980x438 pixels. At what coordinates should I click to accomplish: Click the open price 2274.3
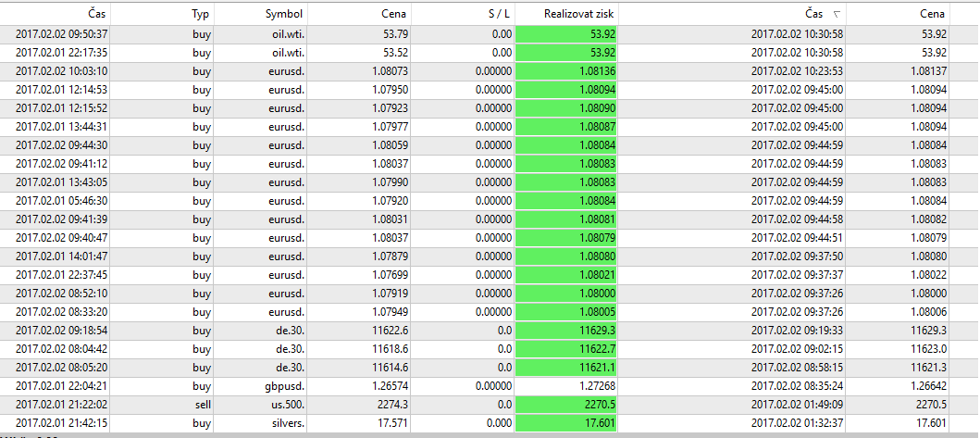coord(393,405)
